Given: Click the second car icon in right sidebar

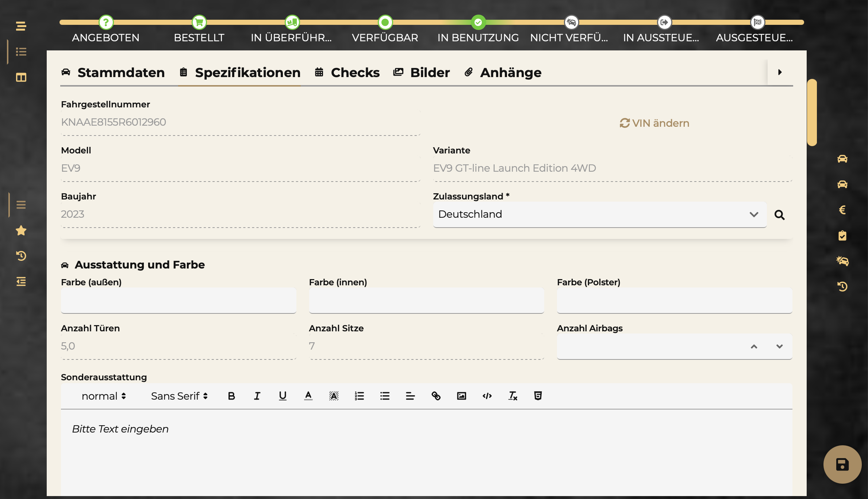Looking at the screenshot, I should point(842,184).
